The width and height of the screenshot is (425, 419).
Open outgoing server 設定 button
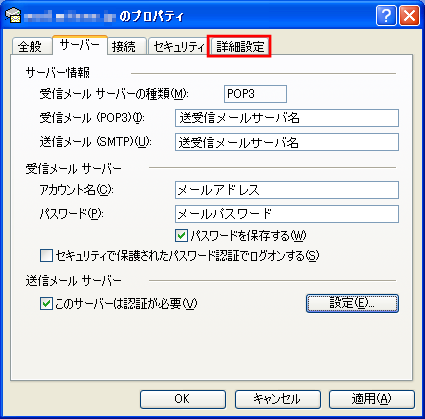point(352,303)
